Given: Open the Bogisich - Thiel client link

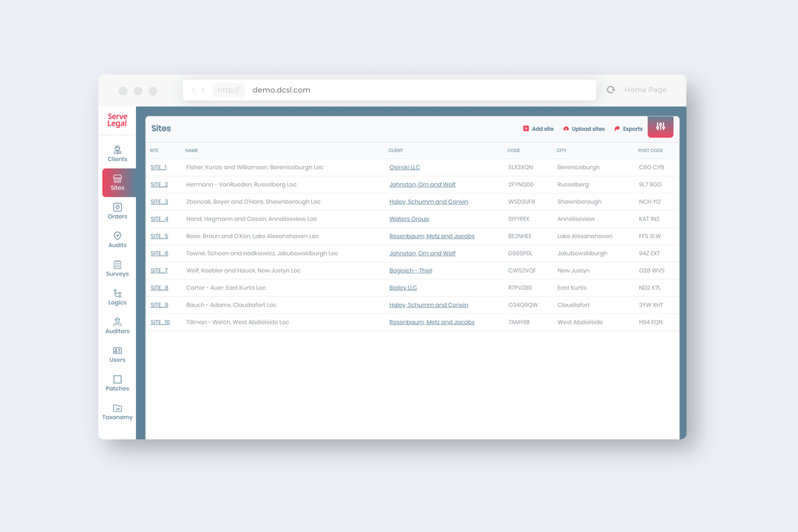Looking at the screenshot, I should (x=410, y=270).
